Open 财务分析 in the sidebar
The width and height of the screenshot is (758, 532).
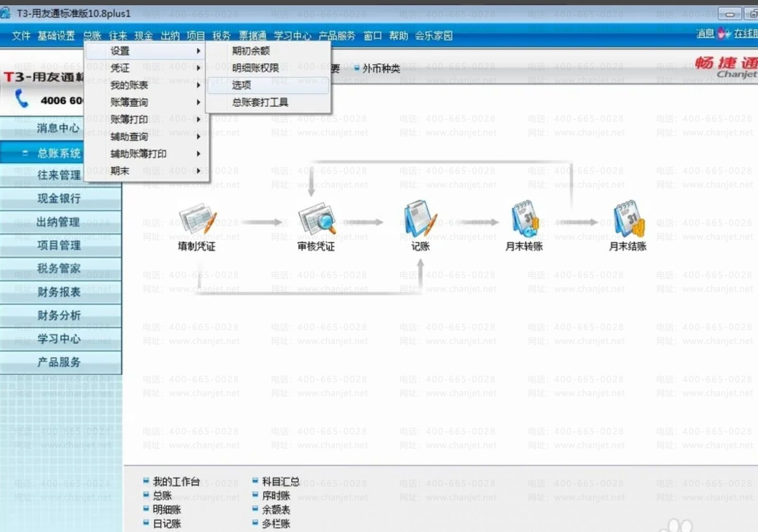coord(61,315)
